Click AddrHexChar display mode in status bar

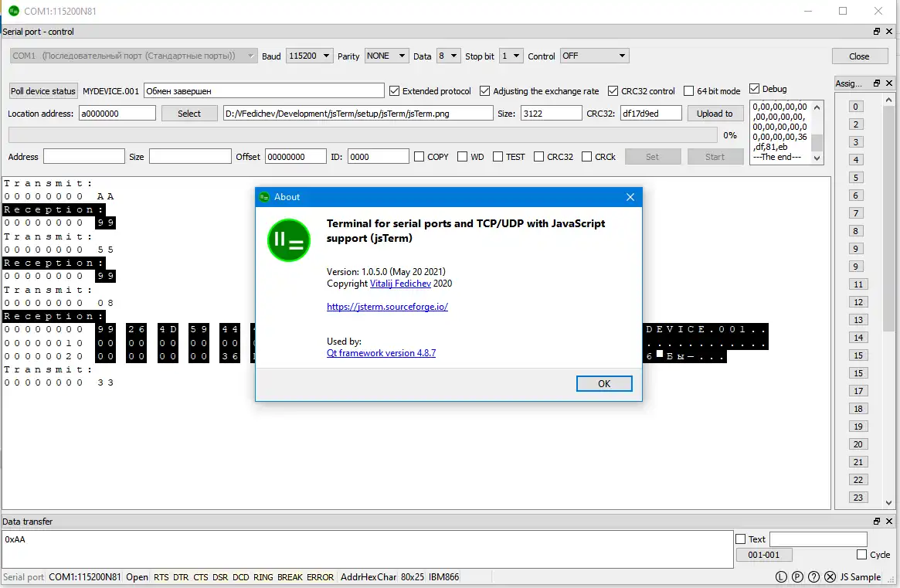tap(368, 577)
